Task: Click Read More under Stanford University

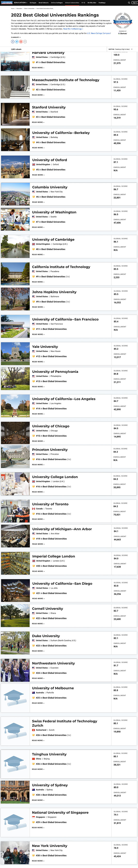Action: tap(38, 122)
